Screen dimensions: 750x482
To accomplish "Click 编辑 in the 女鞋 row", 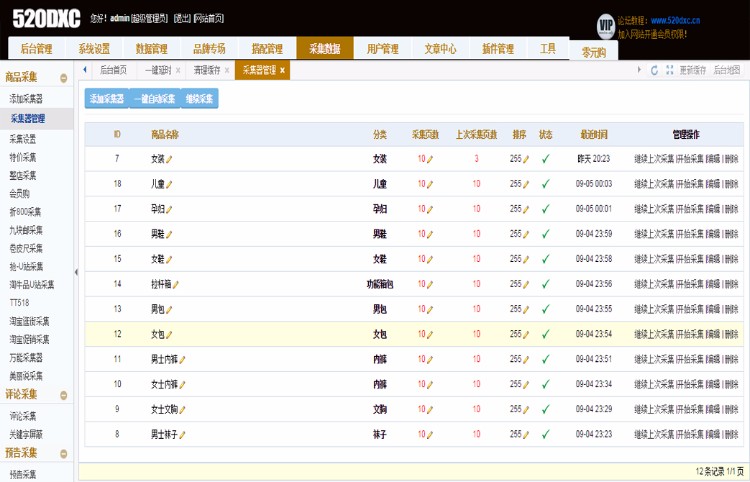I will (714, 259).
